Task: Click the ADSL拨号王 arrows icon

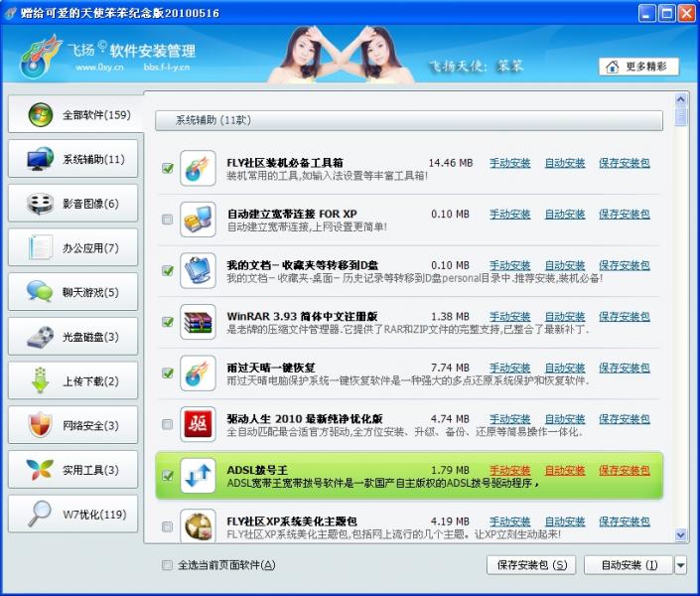Action: click(198, 476)
